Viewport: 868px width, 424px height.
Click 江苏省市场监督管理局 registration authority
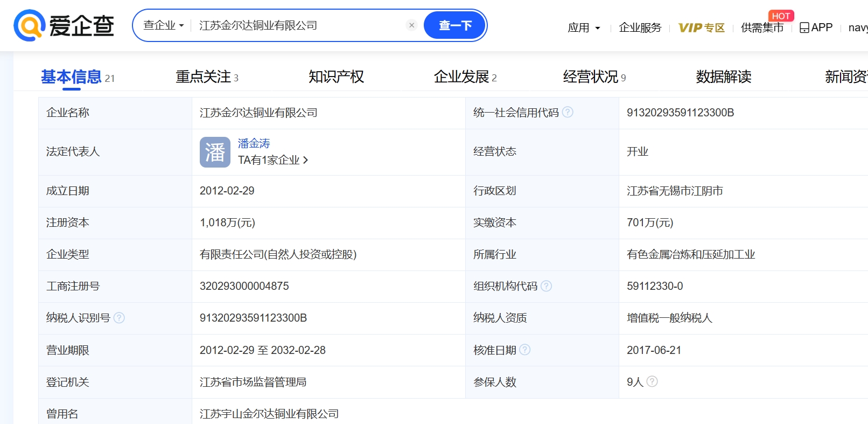[x=253, y=382]
